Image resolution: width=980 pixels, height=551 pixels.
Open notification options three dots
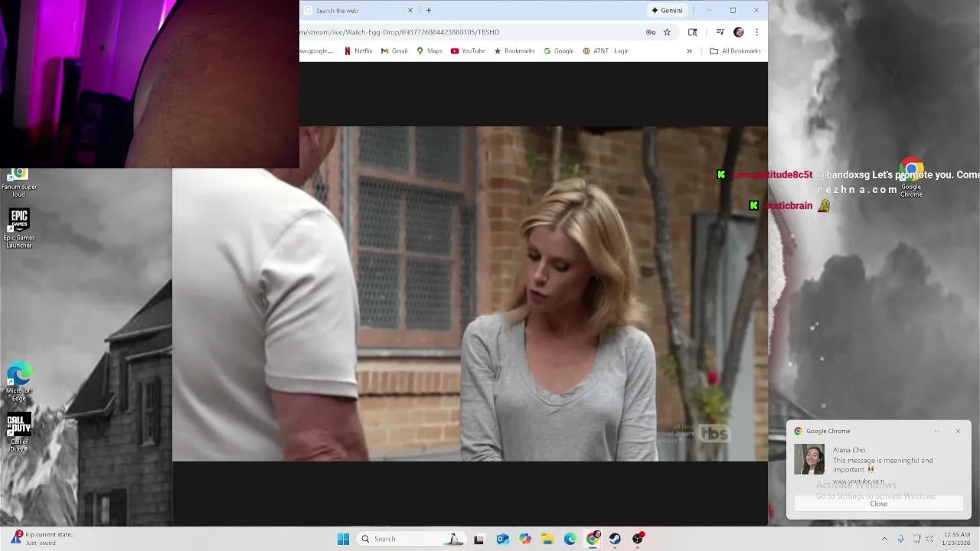(937, 431)
